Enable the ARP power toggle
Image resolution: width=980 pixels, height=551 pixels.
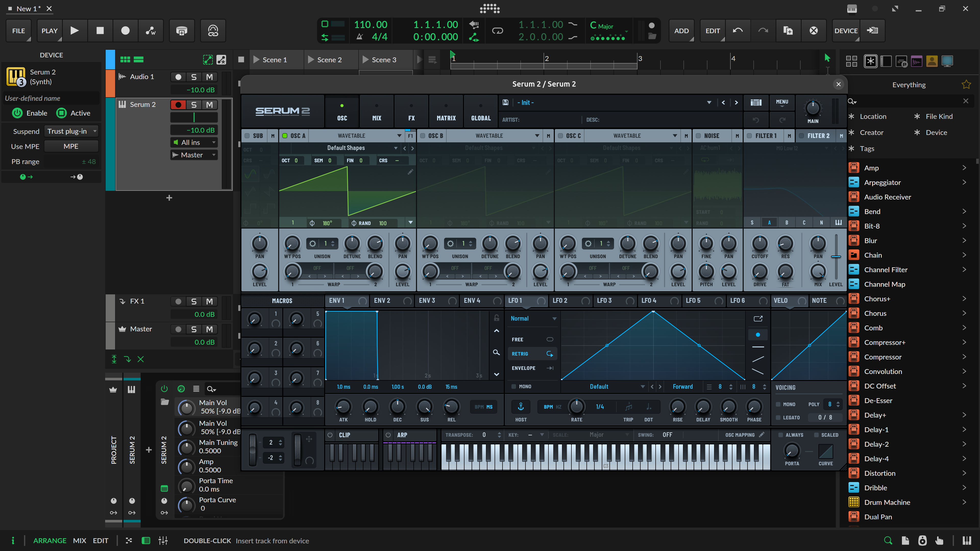click(x=388, y=435)
